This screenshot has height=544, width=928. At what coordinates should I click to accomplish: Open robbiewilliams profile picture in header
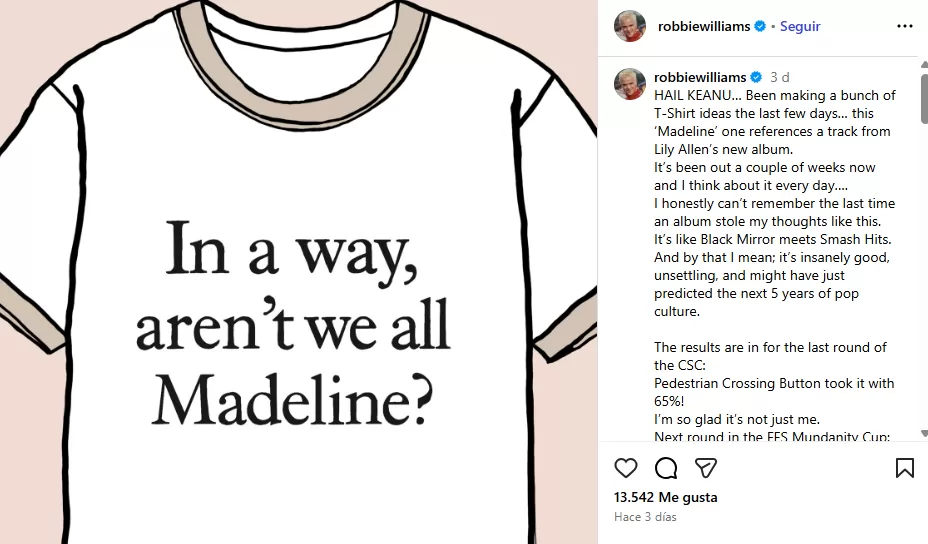(x=630, y=26)
